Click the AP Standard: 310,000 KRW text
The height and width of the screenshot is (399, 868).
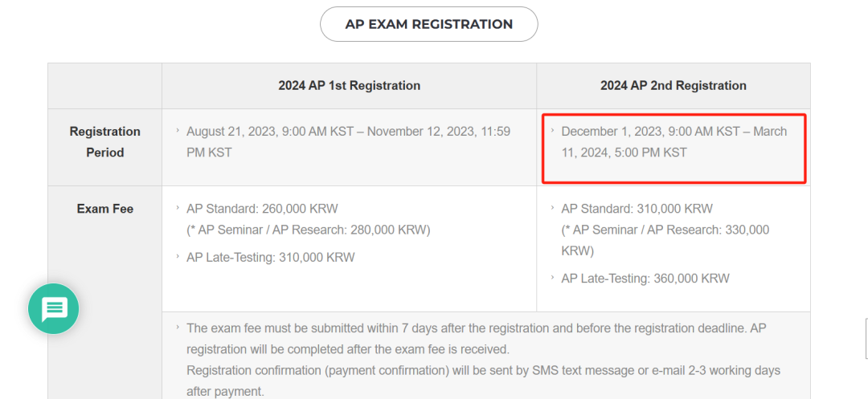(637, 209)
